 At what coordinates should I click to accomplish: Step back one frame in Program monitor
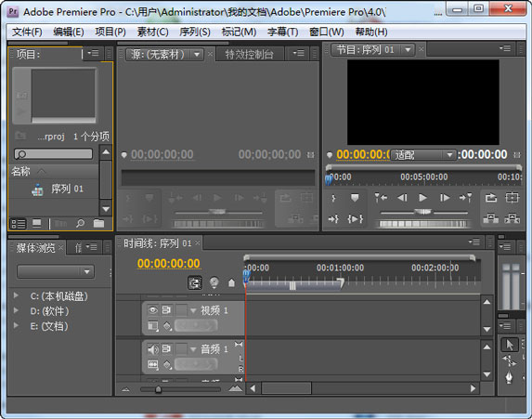pos(402,198)
